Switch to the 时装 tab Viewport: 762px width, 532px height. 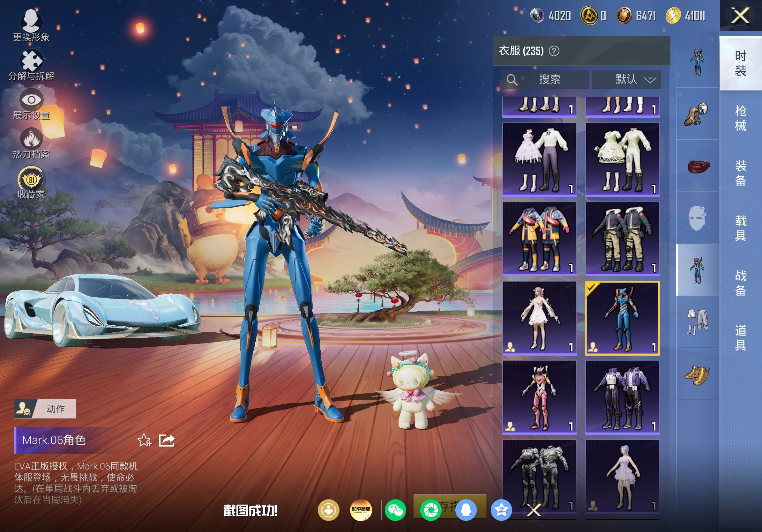coord(740,63)
